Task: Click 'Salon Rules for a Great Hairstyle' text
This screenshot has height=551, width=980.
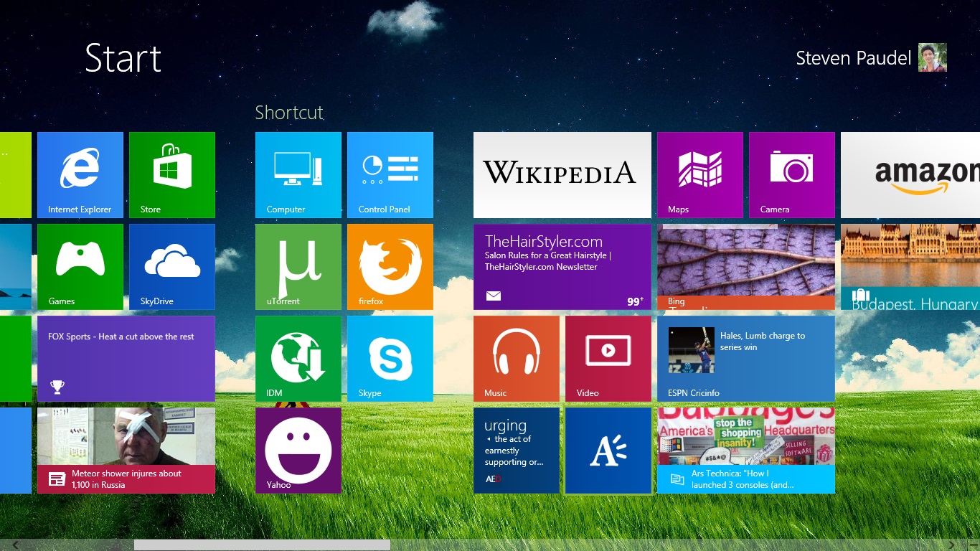Action: tap(547, 255)
